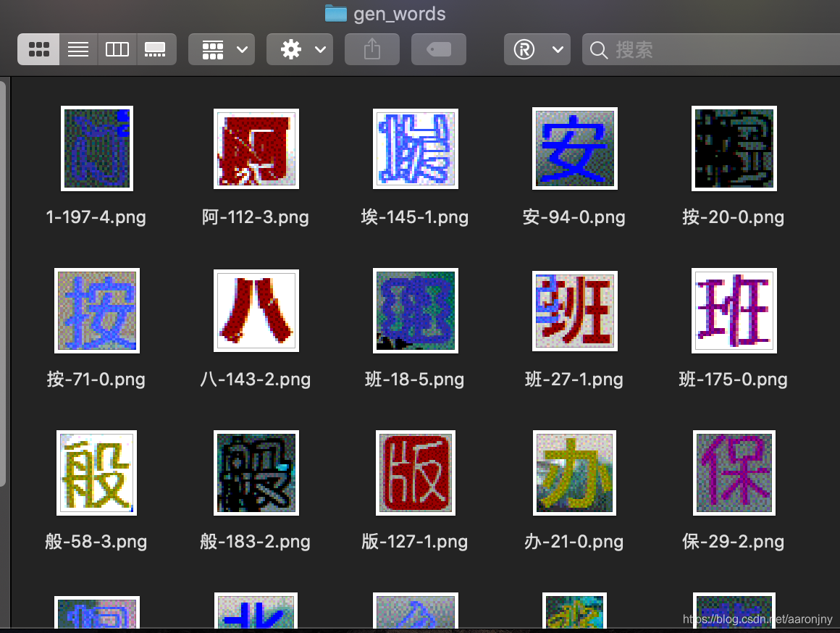840x633 pixels.
Task: Select thumbnail of 保-29-2.png
Action: click(734, 473)
